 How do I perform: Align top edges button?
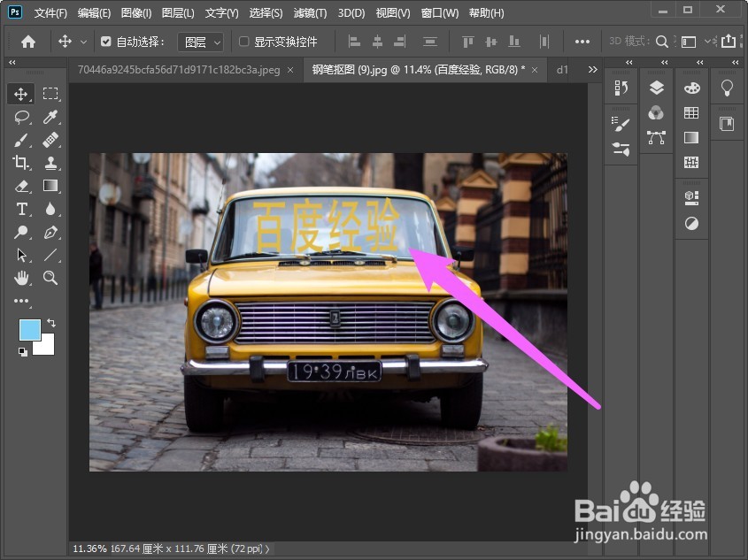coord(468,42)
